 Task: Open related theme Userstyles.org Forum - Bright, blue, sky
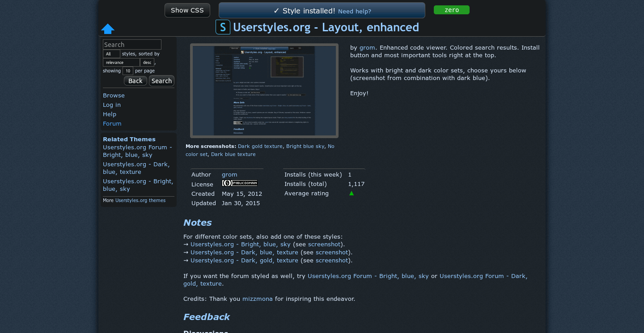(x=137, y=151)
